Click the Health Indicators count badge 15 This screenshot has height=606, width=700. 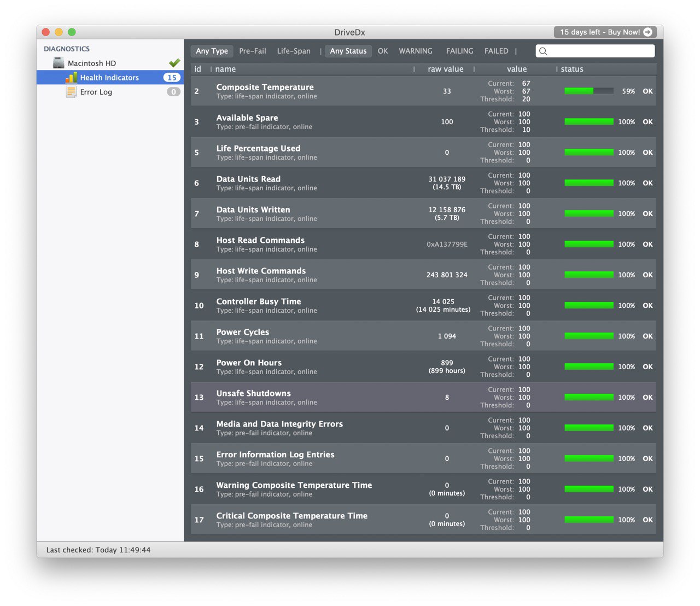coord(172,78)
